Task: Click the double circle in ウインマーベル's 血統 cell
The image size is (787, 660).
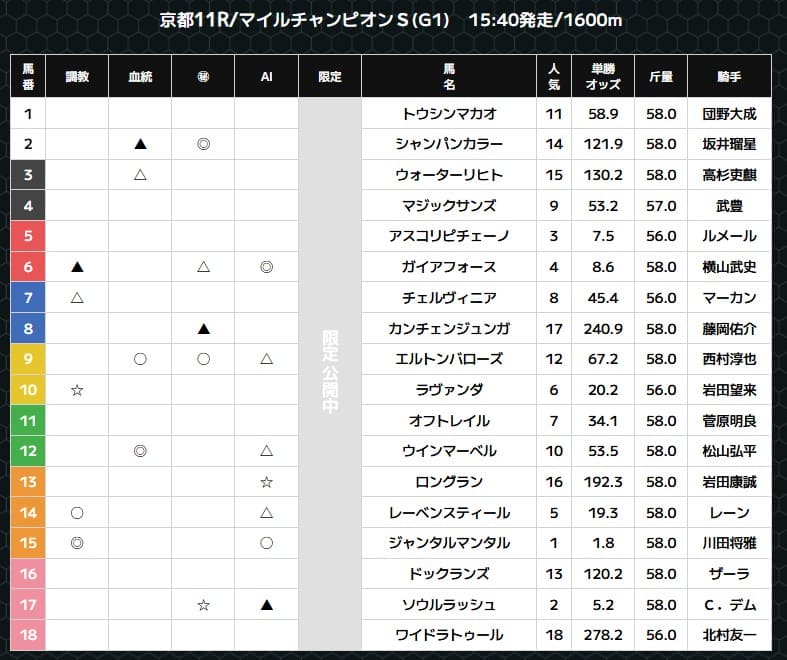Action: point(140,451)
